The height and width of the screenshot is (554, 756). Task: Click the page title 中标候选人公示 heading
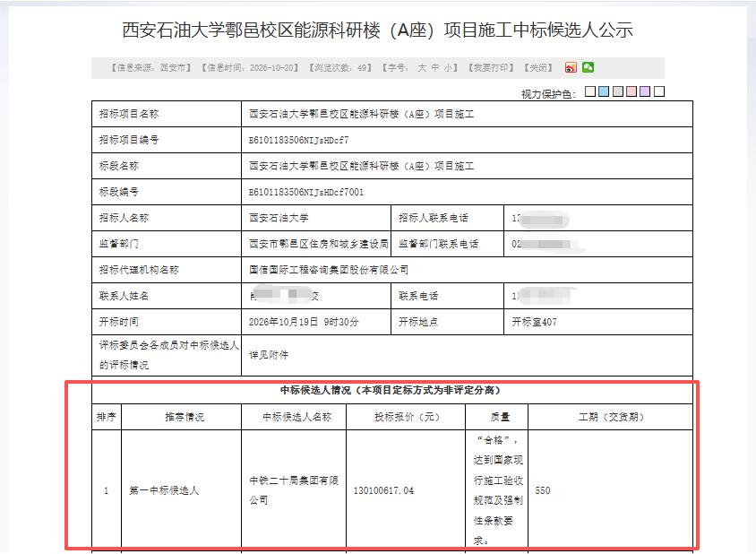377,30
